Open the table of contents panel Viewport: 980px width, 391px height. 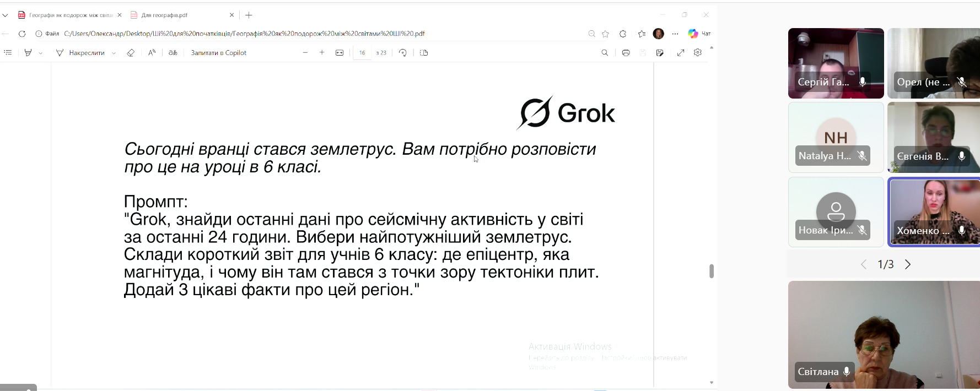pos(8,53)
